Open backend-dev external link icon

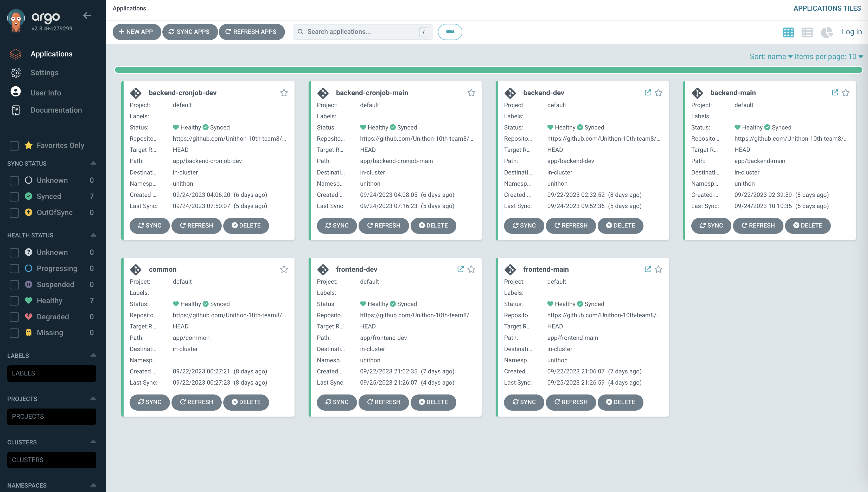pos(647,93)
